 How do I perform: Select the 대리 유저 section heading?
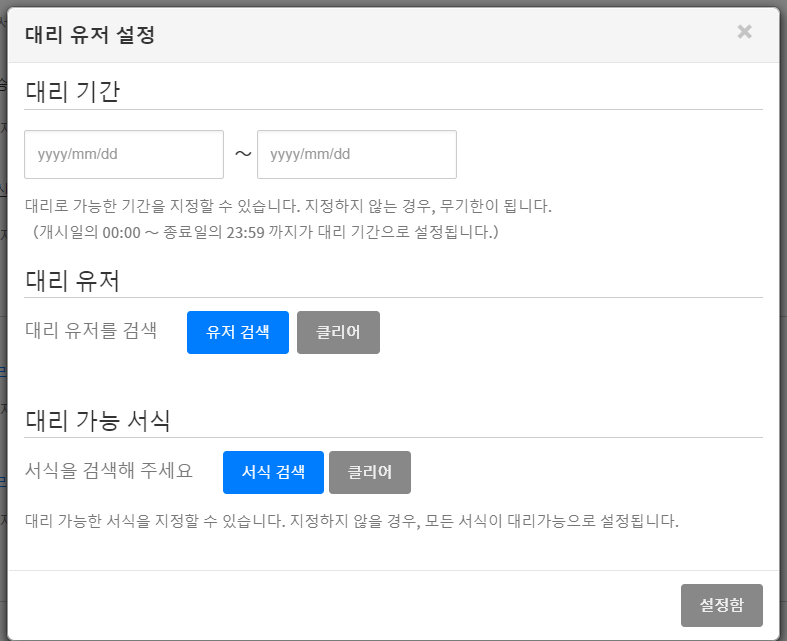pos(72,280)
